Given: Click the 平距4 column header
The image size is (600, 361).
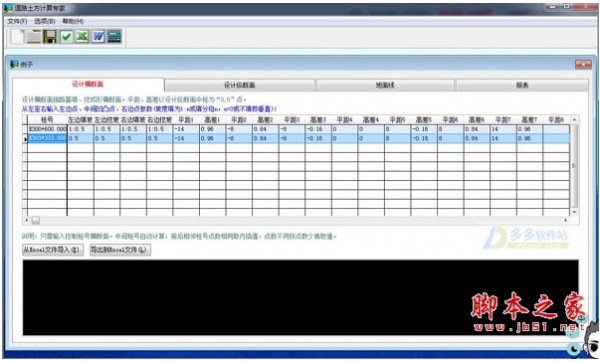Looking at the screenshot, I should (x=345, y=120).
